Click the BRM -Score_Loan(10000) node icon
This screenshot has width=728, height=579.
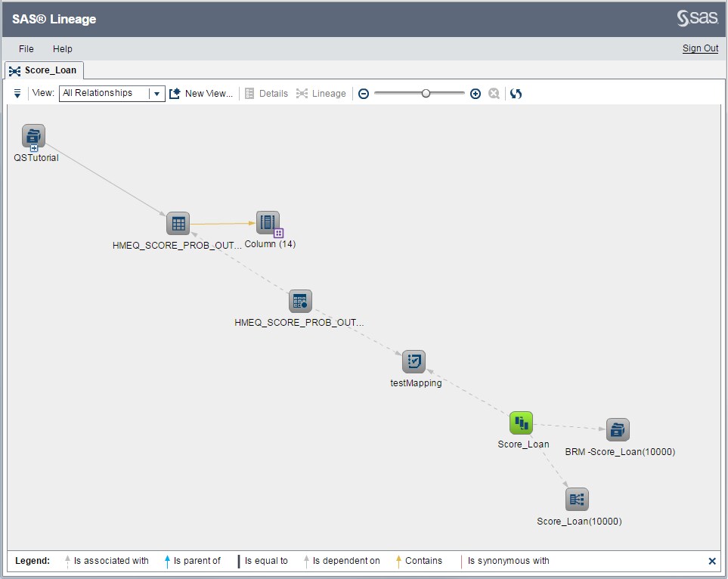pyautogui.click(x=618, y=429)
